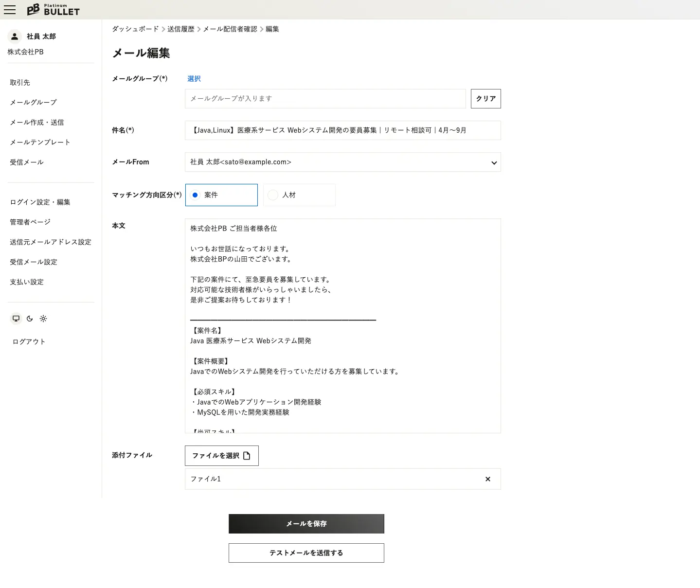Enable dark mode moon icon
Image resolution: width=700 pixels, height=588 pixels.
[x=30, y=319]
